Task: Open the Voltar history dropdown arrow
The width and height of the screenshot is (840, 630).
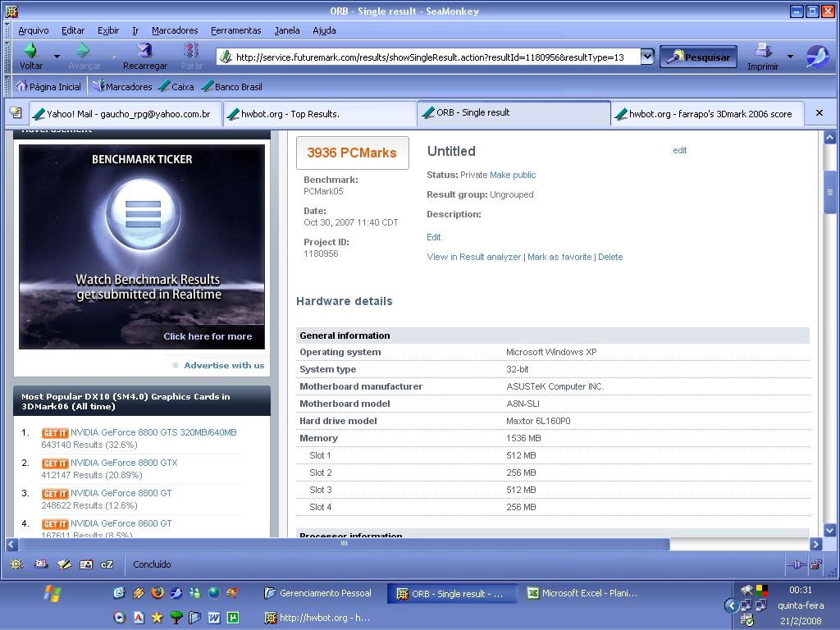Action: click(x=57, y=56)
